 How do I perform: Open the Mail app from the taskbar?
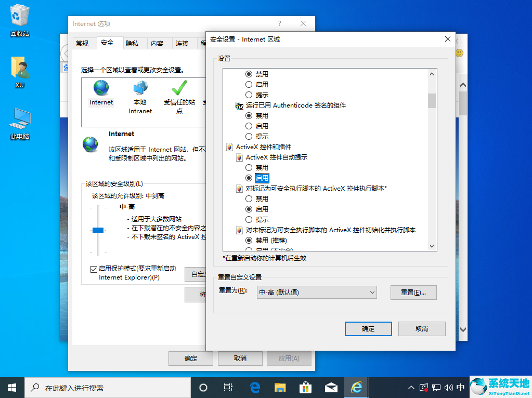tap(331, 387)
